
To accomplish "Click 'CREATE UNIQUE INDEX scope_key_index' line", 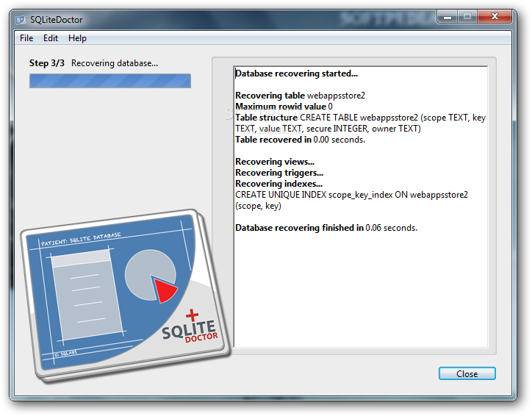I will 351,195.
